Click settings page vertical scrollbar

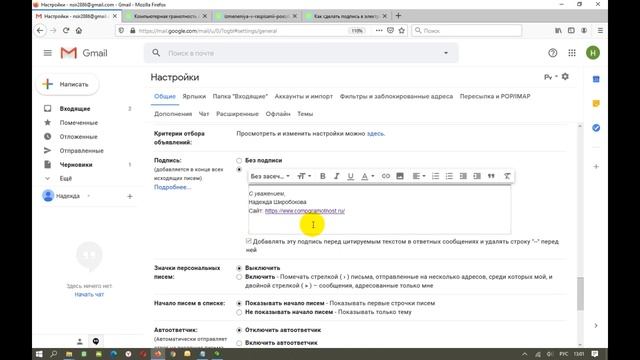(580, 293)
